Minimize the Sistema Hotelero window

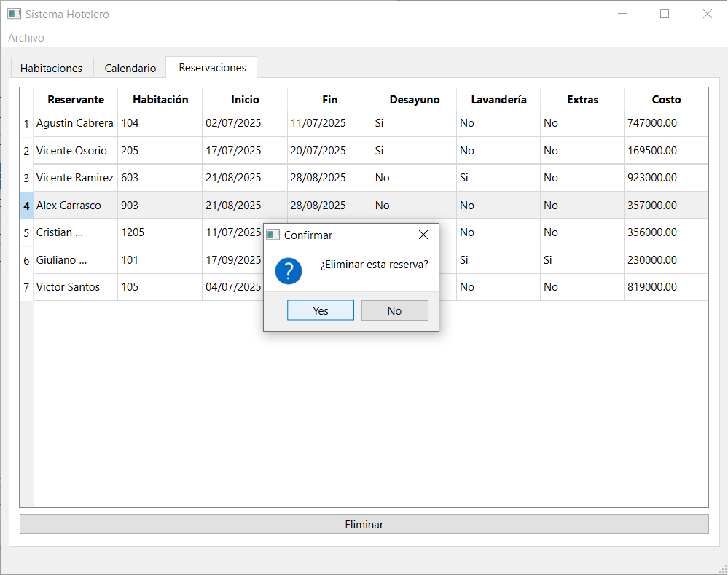coord(622,14)
